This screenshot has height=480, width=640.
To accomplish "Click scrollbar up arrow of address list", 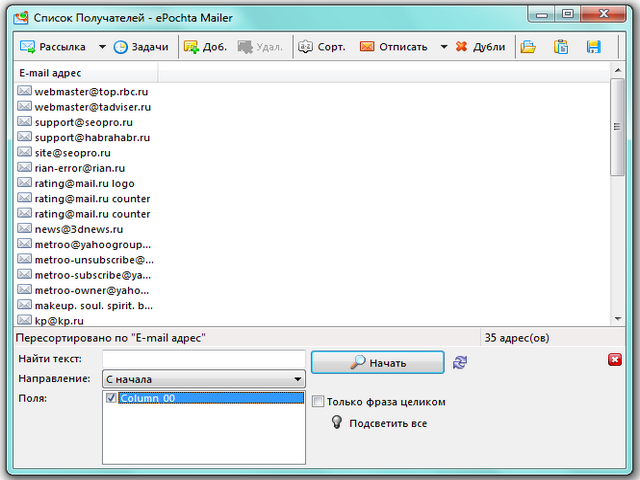I will point(618,70).
